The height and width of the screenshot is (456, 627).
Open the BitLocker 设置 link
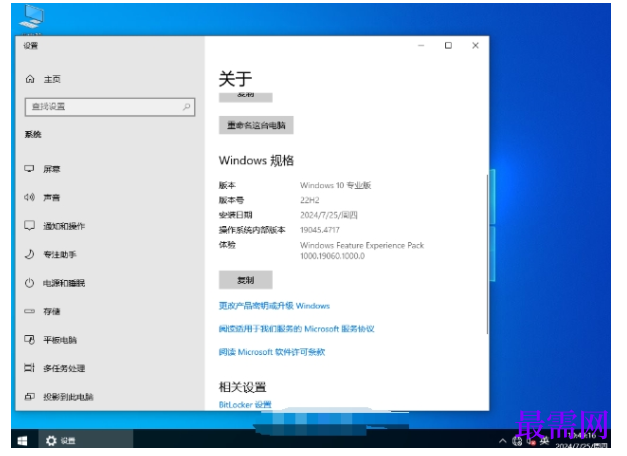tap(245, 404)
